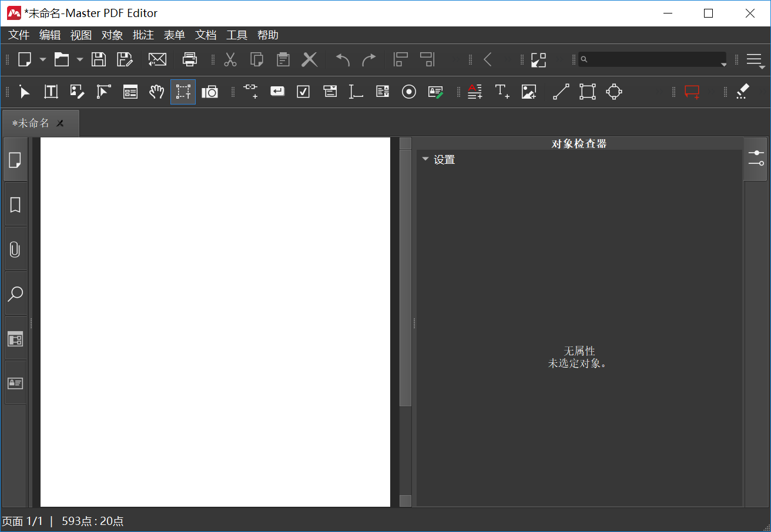Save the document with the floppy icon
This screenshot has width=771, height=532.
(99, 59)
